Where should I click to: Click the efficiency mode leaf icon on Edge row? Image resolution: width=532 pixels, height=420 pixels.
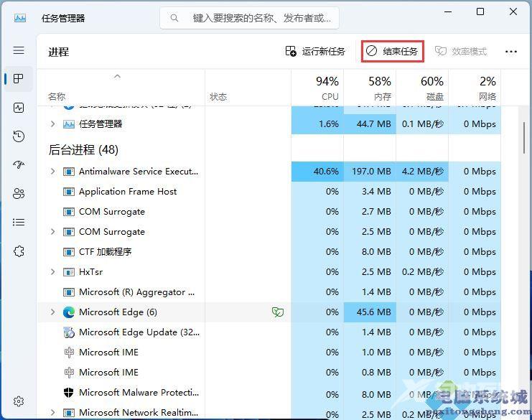coord(278,312)
